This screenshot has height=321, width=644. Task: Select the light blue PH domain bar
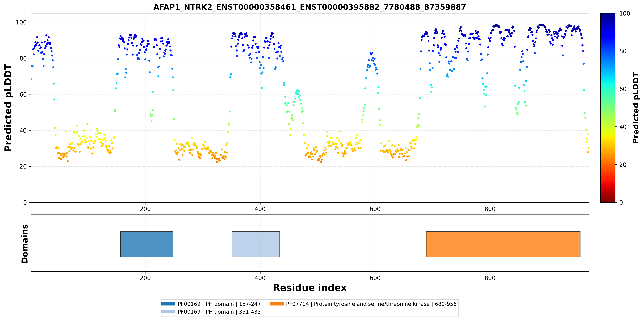256,244
